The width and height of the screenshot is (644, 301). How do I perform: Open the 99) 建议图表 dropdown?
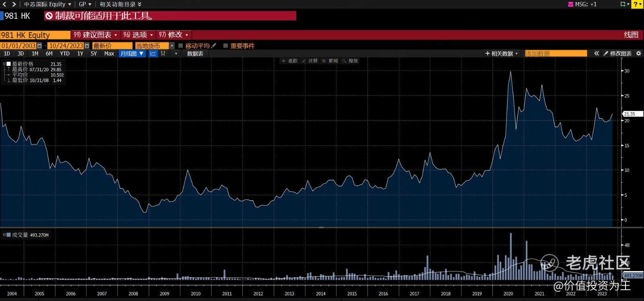(x=95, y=35)
